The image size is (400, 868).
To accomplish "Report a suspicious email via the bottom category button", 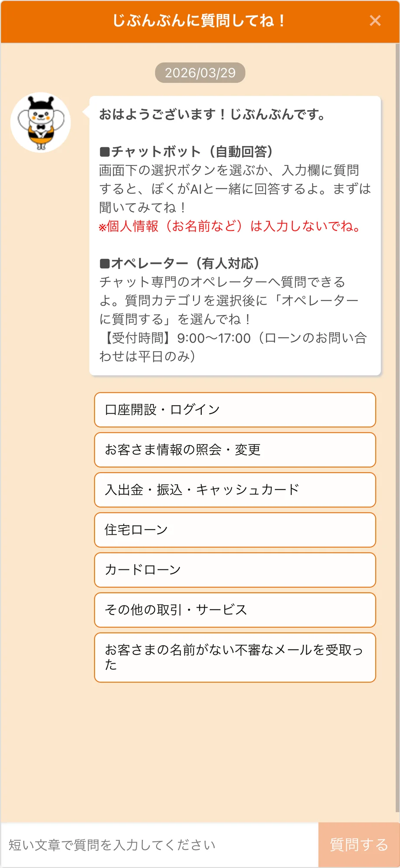I will point(235,657).
